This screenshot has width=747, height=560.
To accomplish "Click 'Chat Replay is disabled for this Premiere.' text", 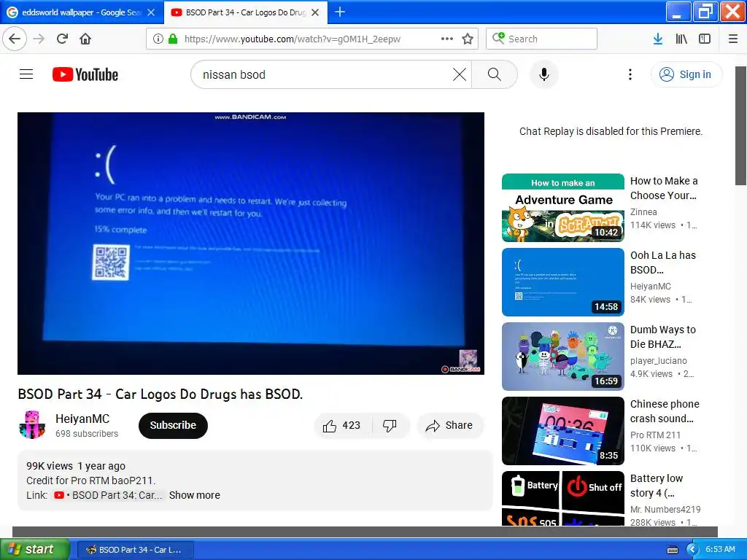I will 611,131.
